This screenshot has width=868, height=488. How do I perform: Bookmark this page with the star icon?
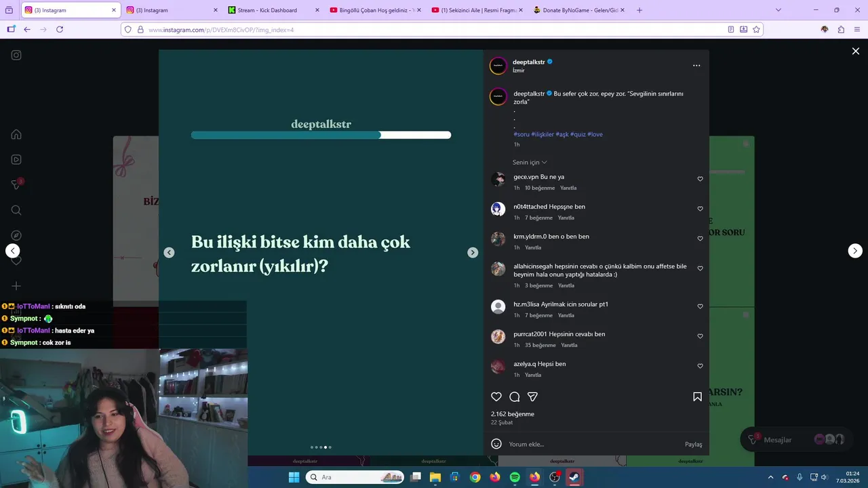pyautogui.click(x=756, y=29)
